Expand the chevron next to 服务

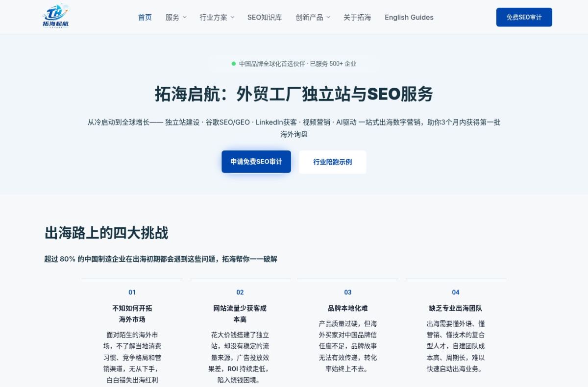click(184, 17)
